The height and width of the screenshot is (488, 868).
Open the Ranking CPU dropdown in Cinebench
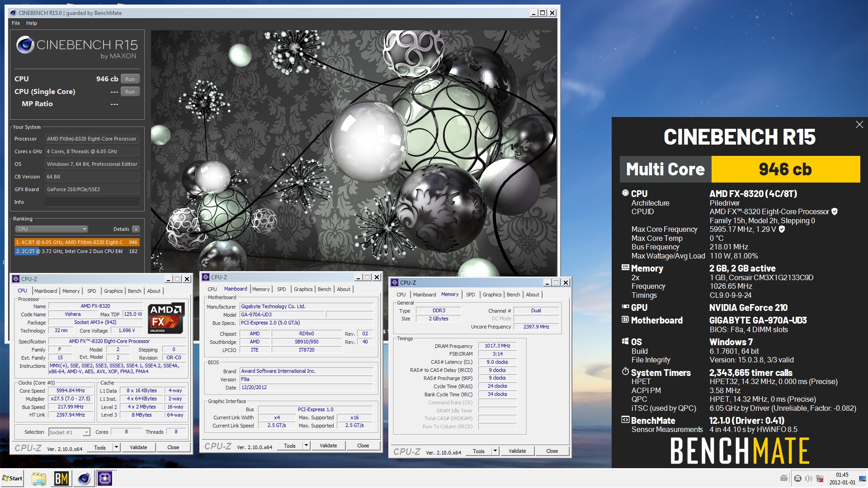(x=52, y=229)
